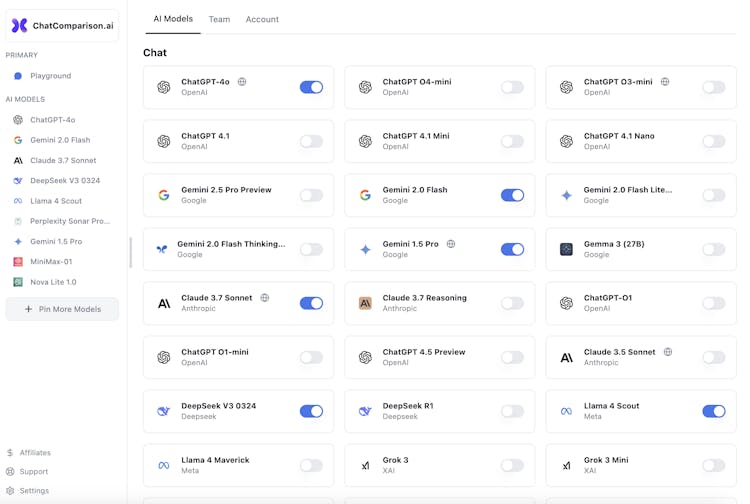Switch off the Gemini 1.5 Pro card toggle
The image size is (750, 504).
(512, 249)
